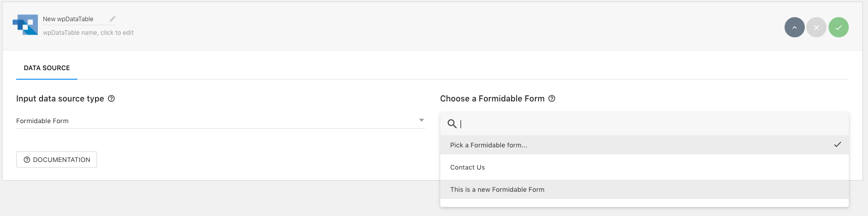Click help icon beside Input data source type
This screenshot has height=216, width=868.
pyautogui.click(x=112, y=98)
